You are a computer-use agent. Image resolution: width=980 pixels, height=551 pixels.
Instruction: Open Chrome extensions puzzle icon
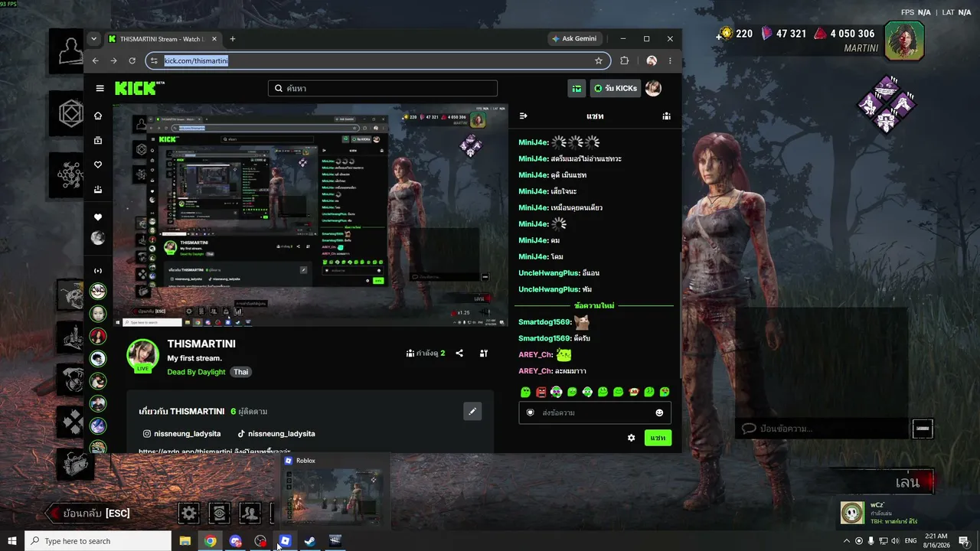625,60
